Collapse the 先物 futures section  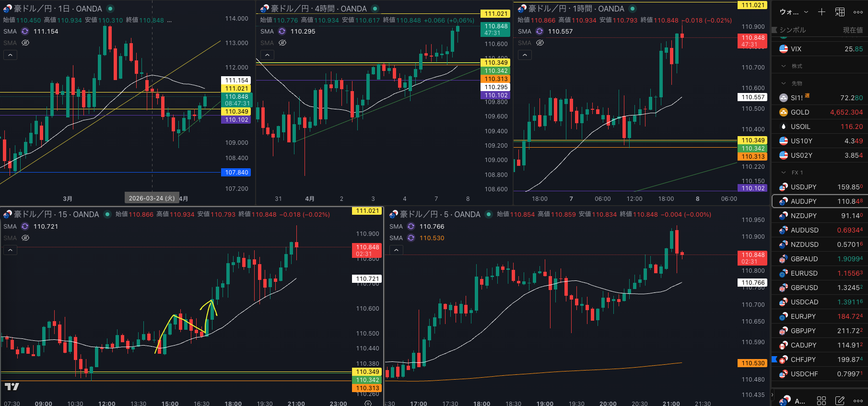coord(784,83)
